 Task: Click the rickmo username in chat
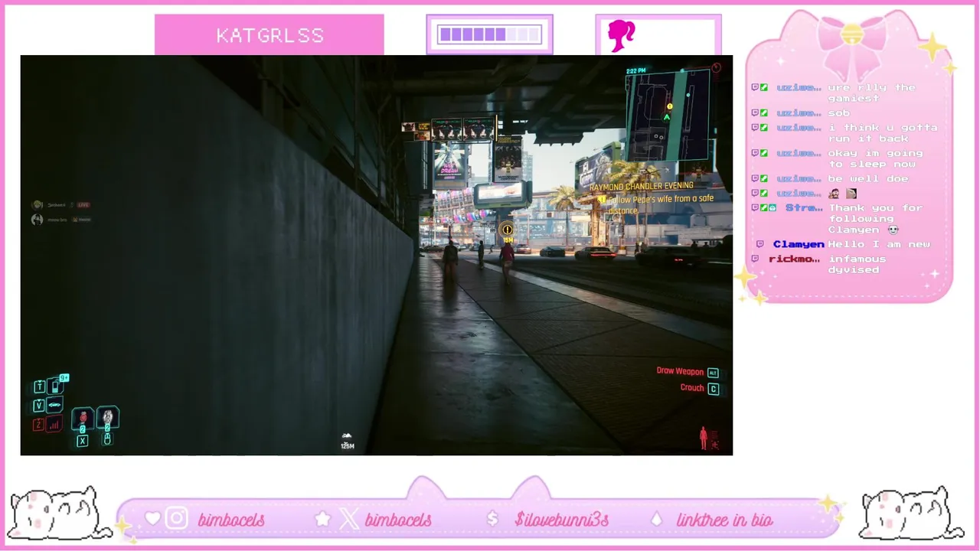click(x=794, y=259)
